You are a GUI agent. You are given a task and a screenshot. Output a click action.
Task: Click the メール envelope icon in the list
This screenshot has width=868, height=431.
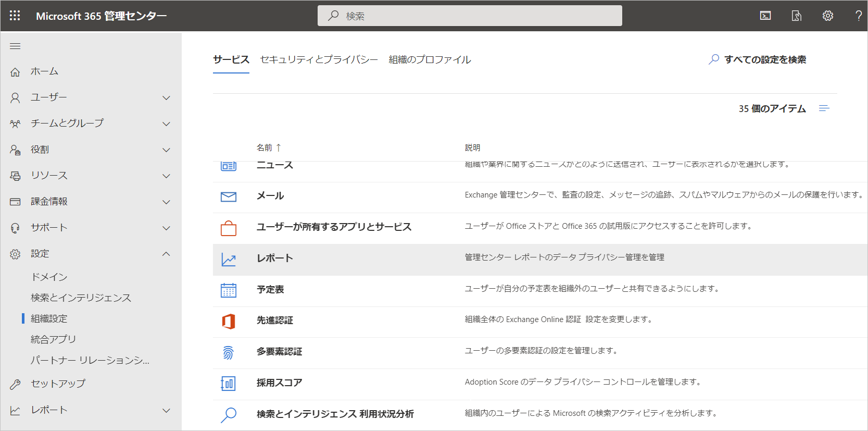coord(229,196)
